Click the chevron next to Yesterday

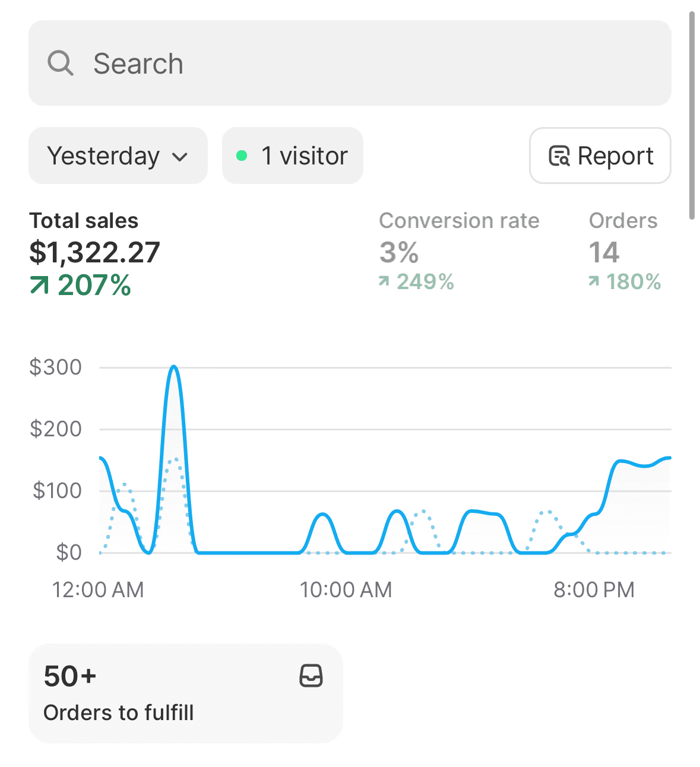point(180,157)
